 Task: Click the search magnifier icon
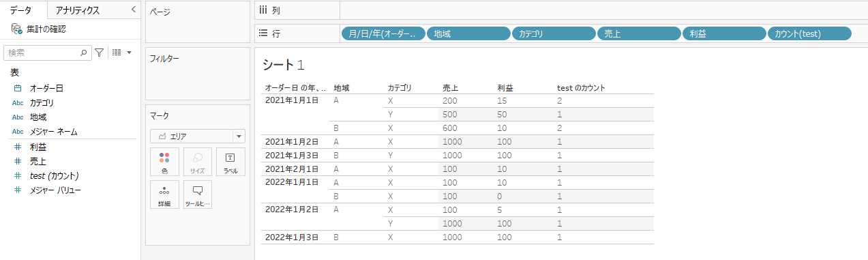pos(84,52)
